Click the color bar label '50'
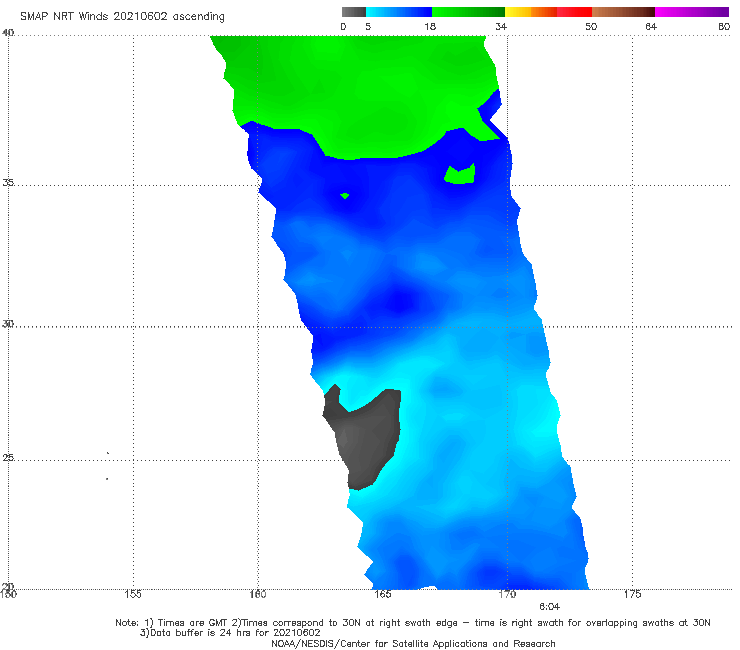Viewport: 740px width, 650px height. pos(591,27)
